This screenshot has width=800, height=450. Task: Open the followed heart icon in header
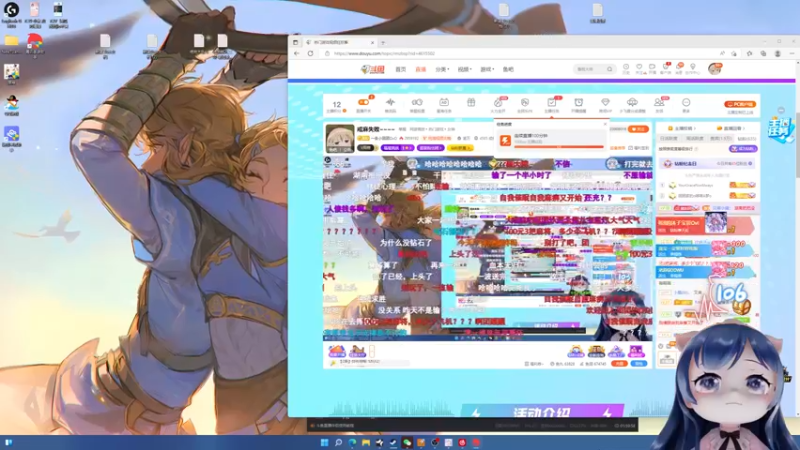click(x=639, y=69)
